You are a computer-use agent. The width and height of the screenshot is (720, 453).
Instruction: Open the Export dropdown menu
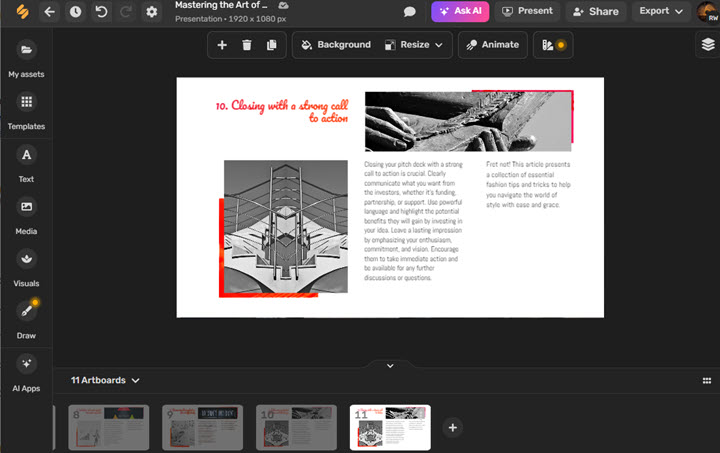[x=662, y=11]
